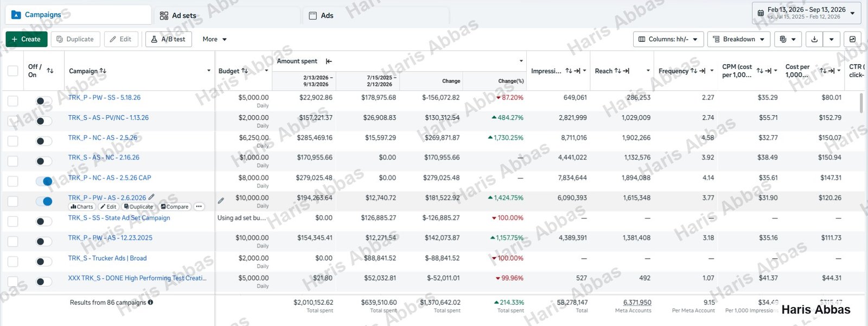Click the inline Edit chip under TRK_P - PW - AS - 2.6.2026

coord(108,207)
